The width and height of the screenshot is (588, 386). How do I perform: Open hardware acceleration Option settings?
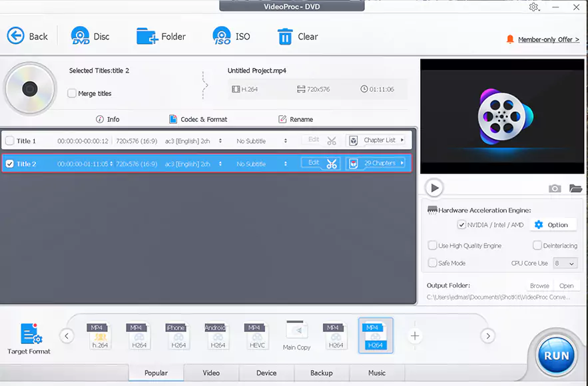(x=552, y=225)
